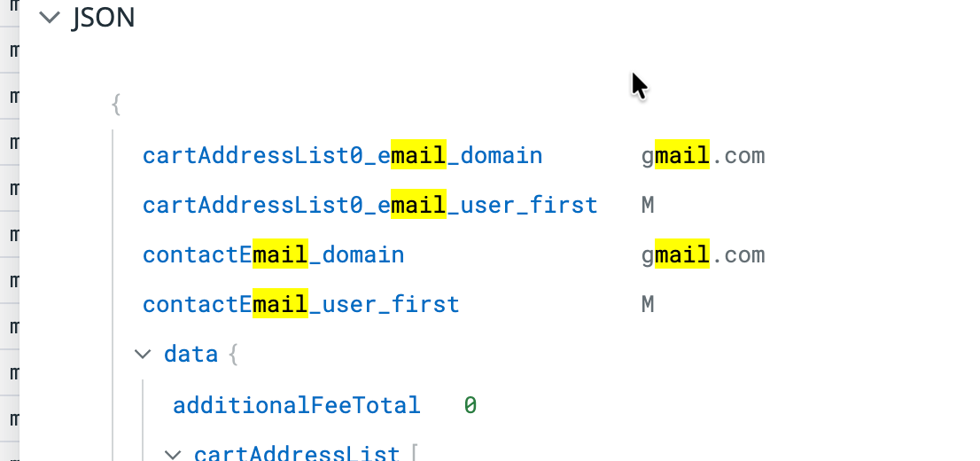
Task: Click the M value of contactEmail_user_first
Action: (648, 305)
